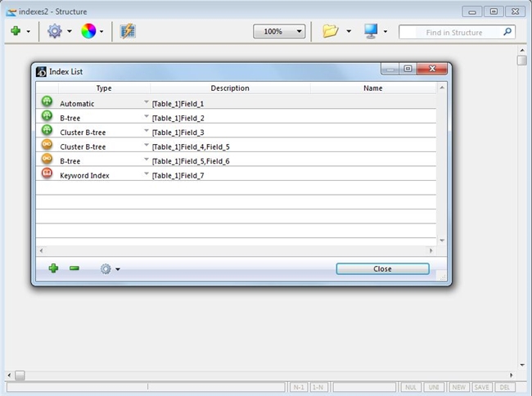
Task: Open the gear settings icon in Structure toolbar
Action: coord(55,31)
